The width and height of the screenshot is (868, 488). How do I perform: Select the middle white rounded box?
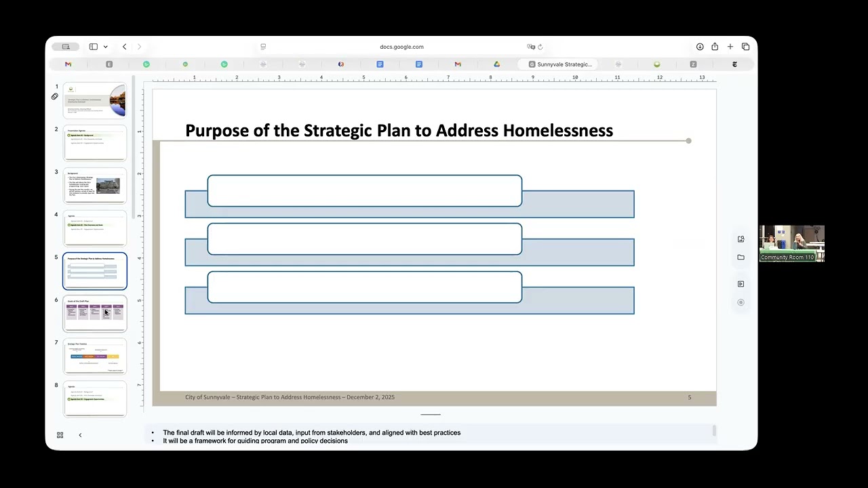click(x=365, y=239)
